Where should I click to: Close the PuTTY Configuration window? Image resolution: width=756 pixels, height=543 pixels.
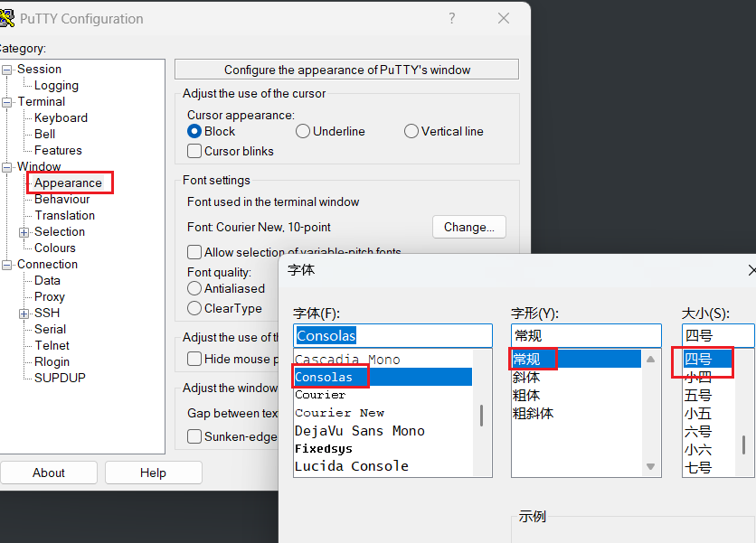click(x=504, y=18)
